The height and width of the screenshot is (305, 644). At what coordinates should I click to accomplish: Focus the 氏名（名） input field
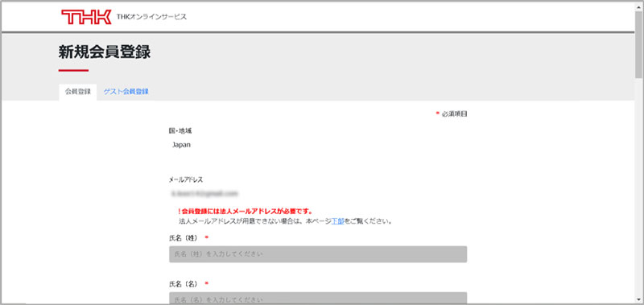click(x=318, y=299)
